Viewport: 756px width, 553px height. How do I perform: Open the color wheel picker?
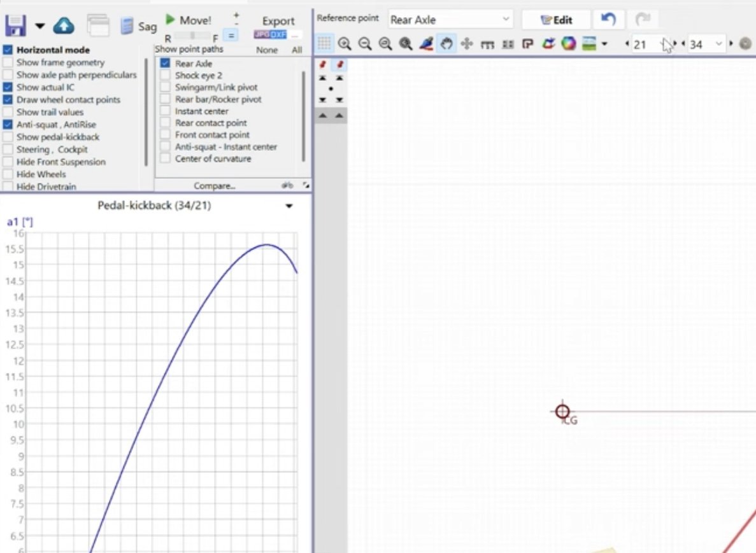pos(569,44)
